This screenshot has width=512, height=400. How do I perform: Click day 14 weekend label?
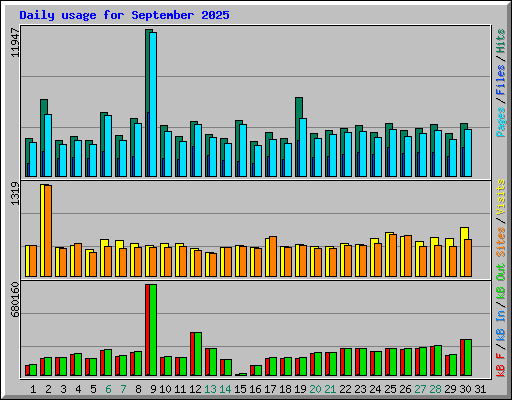click(x=225, y=389)
